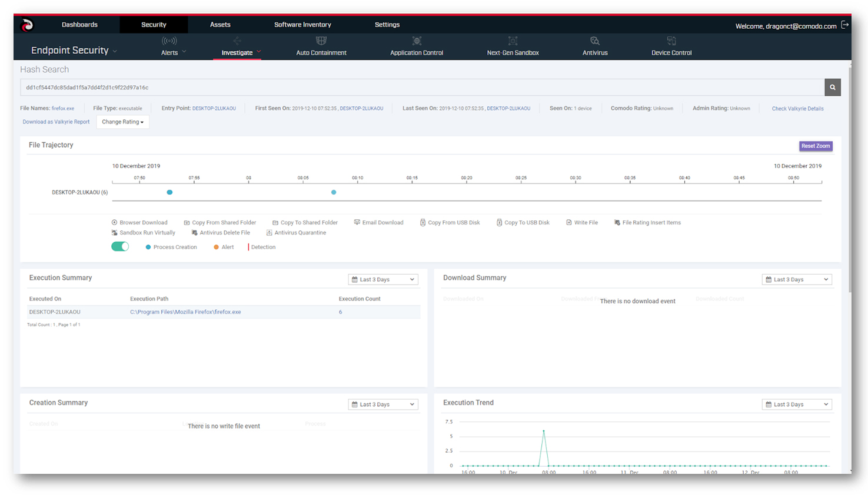Open the Antivirus module
The width and height of the screenshot is (868, 495).
coord(595,47)
